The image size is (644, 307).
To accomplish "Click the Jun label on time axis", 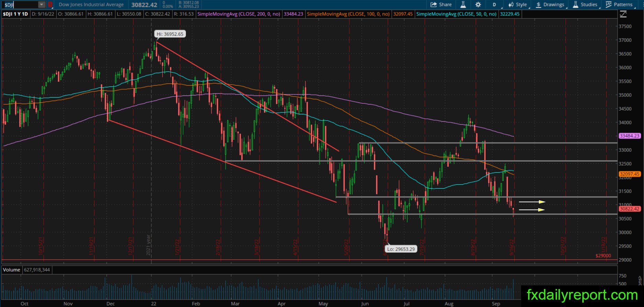I will point(365,304).
